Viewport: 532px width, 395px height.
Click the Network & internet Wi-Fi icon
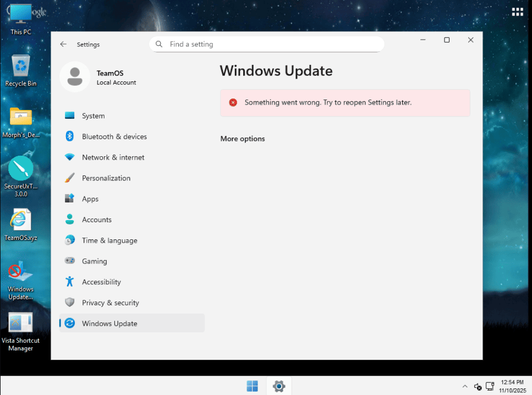69,157
